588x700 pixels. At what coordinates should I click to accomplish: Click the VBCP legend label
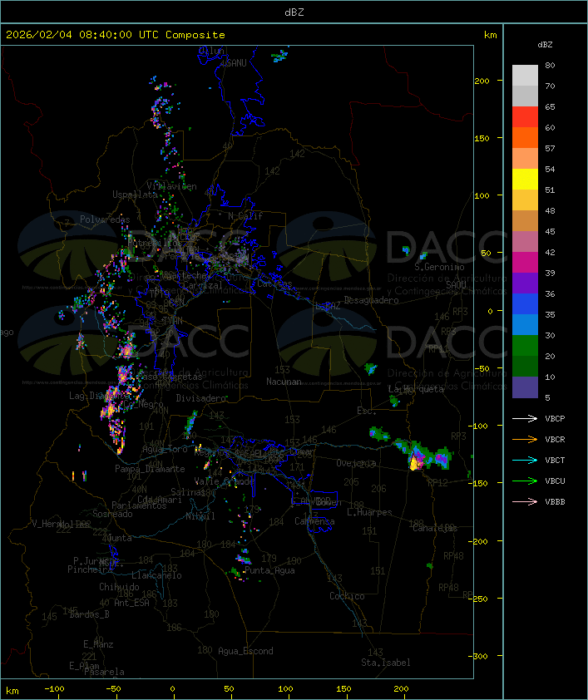pyautogui.click(x=555, y=419)
